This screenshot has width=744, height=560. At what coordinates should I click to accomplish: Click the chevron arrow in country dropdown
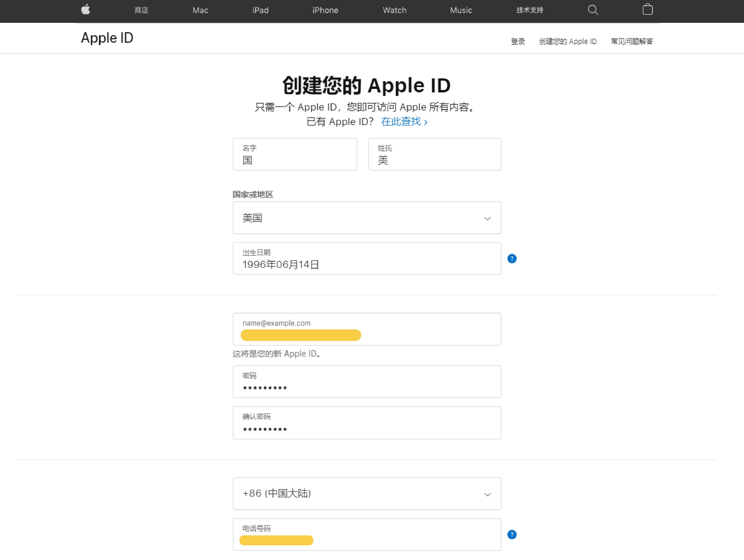[487, 219]
